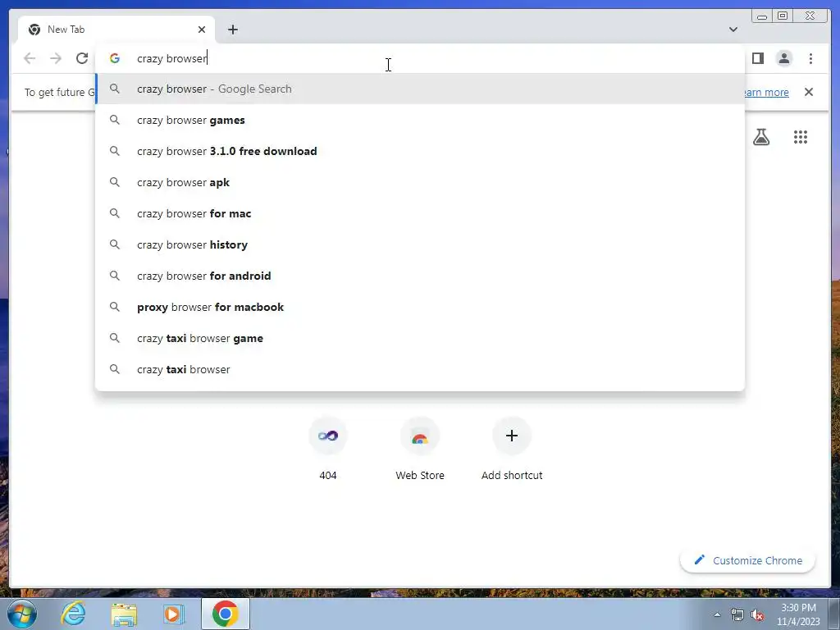Launch Windows Media Player from taskbar
The width and height of the screenshot is (840, 630).
coord(173,614)
